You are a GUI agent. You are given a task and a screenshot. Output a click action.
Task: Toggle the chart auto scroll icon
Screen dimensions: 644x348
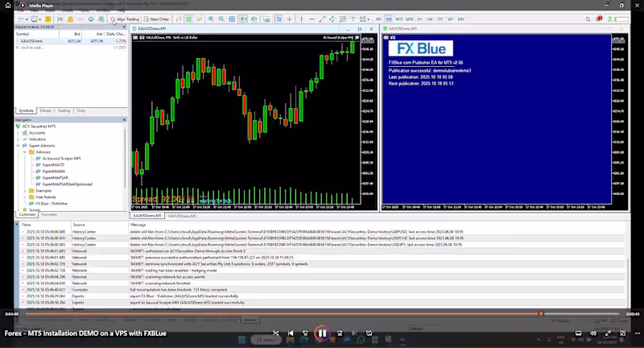[x=243, y=19]
